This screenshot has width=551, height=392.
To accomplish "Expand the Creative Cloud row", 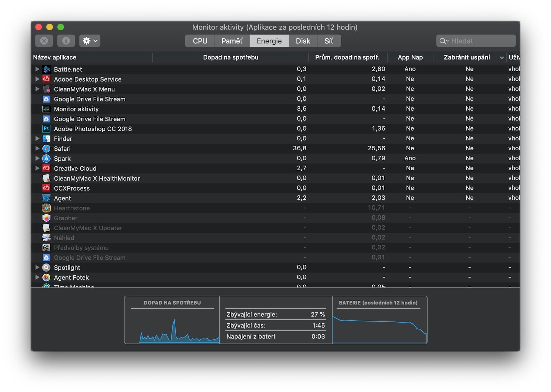I will click(x=37, y=168).
